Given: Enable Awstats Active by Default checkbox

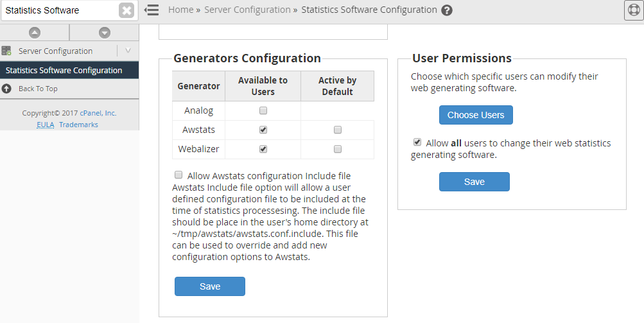Looking at the screenshot, I should [x=338, y=130].
